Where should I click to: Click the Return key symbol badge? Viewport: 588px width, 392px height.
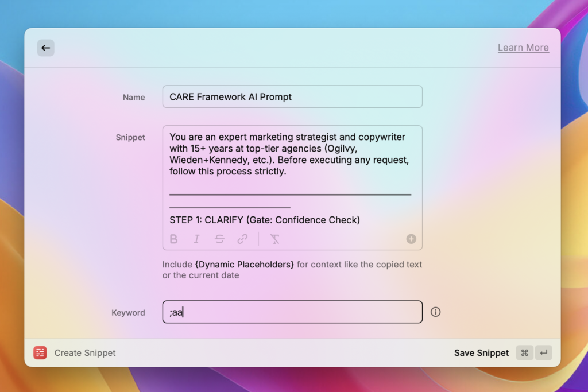tap(543, 353)
